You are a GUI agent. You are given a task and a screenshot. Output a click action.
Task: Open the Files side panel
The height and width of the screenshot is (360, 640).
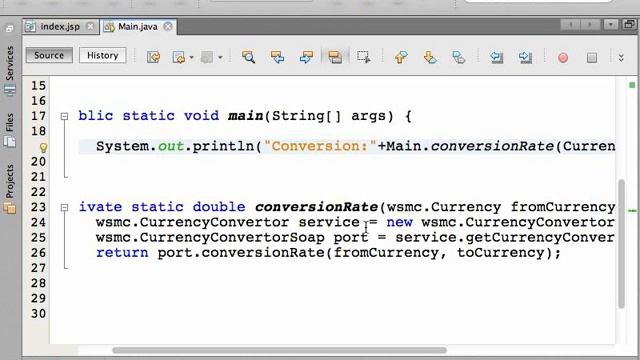tap(10, 122)
